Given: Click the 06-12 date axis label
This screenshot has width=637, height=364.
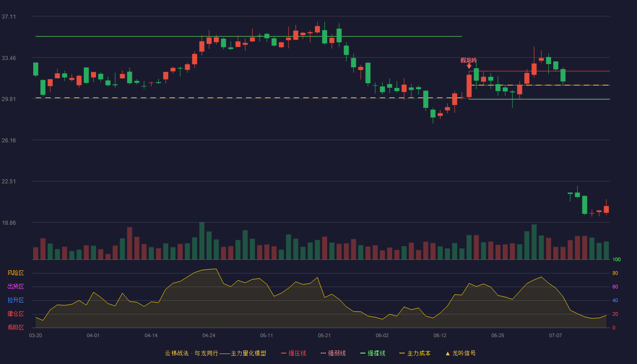Looking at the screenshot, I should pyautogui.click(x=440, y=335).
